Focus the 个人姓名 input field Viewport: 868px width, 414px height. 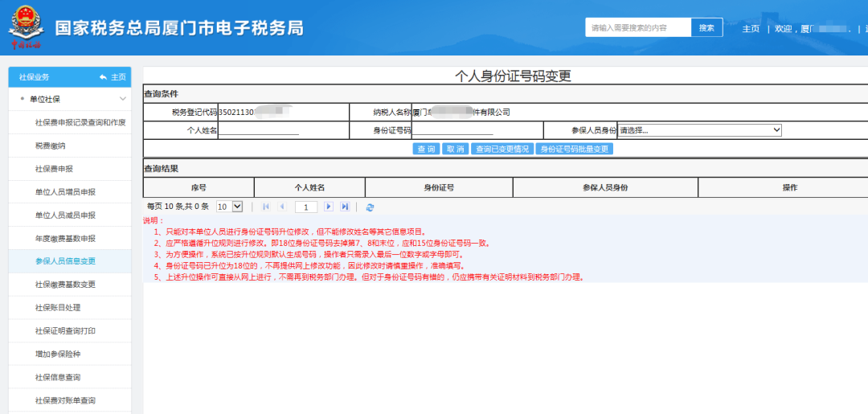pos(259,130)
